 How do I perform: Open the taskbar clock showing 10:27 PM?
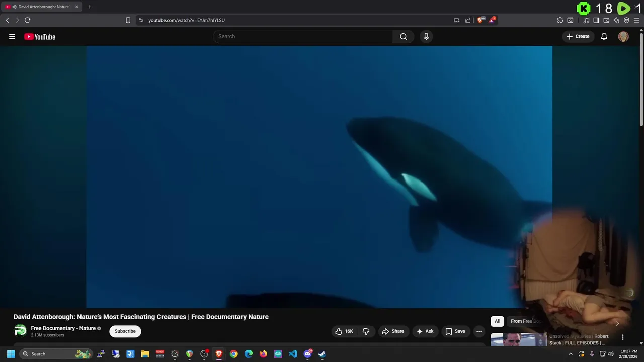point(629,354)
